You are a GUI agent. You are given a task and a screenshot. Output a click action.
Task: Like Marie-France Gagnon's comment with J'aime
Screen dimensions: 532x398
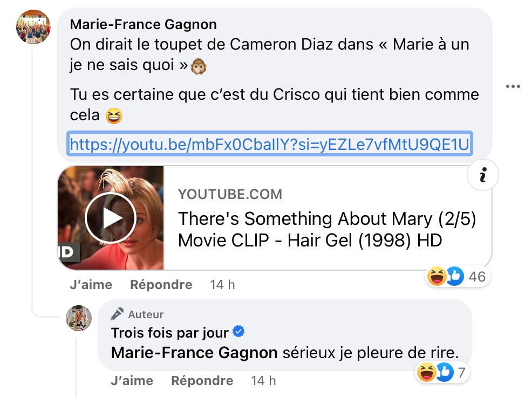[91, 284]
